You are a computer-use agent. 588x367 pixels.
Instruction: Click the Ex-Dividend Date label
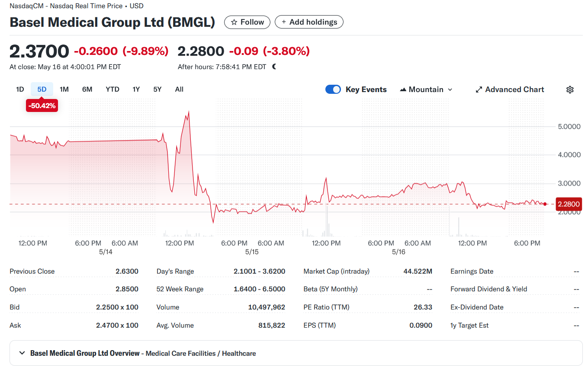(x=477, y=307)
